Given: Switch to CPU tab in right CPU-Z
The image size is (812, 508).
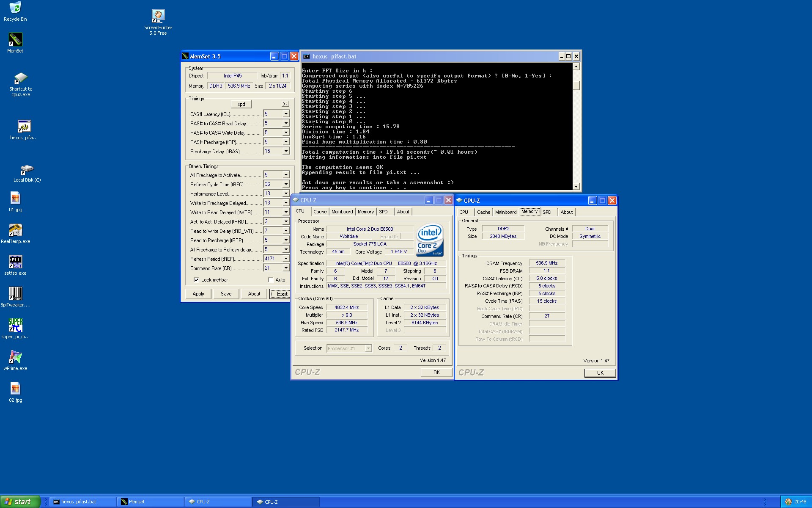Looking at the screenshot, I should coord(464,212).
